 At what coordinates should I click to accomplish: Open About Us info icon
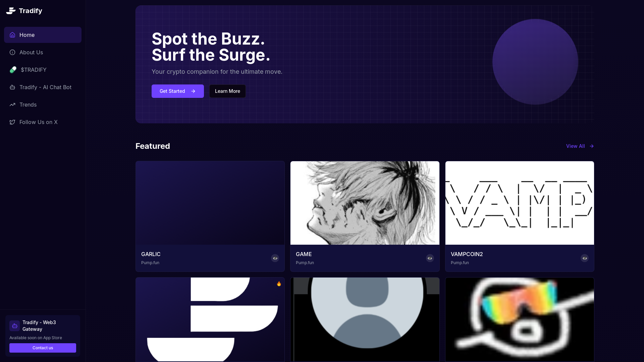[x=12, y=52]
